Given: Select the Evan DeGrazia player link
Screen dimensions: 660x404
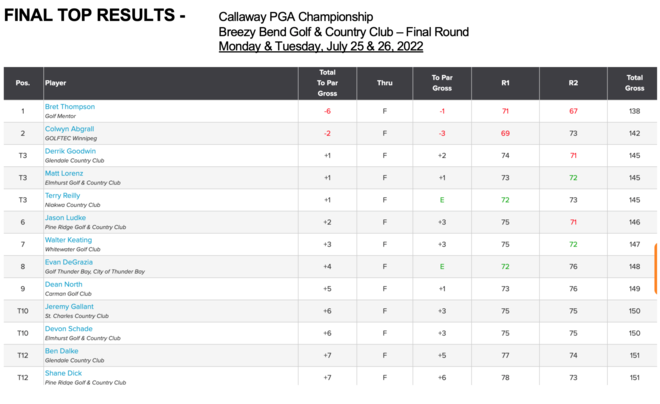Looking at the screenshot, I should point(70,262).
